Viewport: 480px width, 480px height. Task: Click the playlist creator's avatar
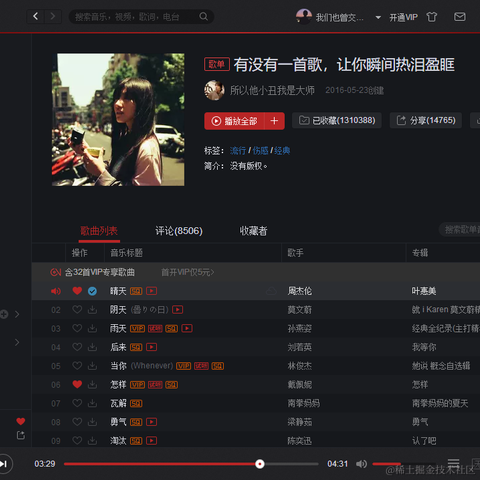click(x=214, y=90)
